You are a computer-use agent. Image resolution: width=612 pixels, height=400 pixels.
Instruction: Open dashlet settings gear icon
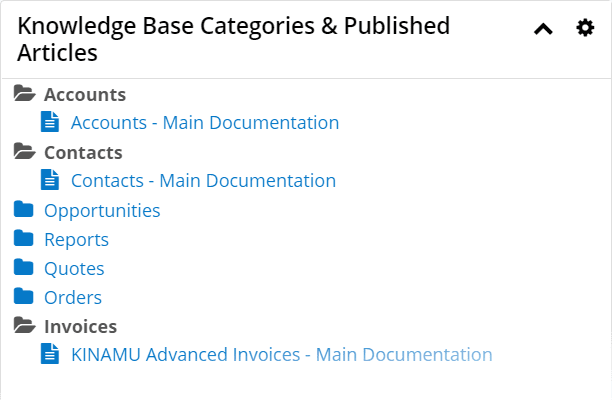click(585, 28)
